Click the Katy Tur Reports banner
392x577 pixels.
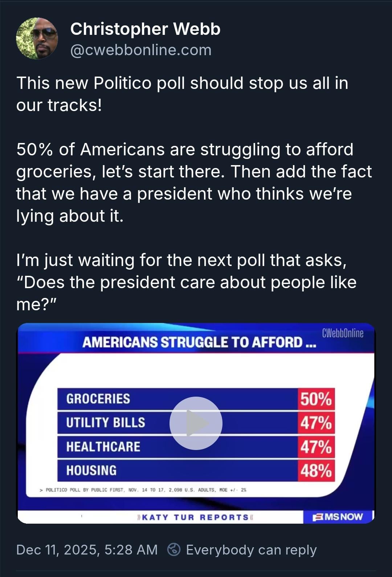[x=195, y=517]
